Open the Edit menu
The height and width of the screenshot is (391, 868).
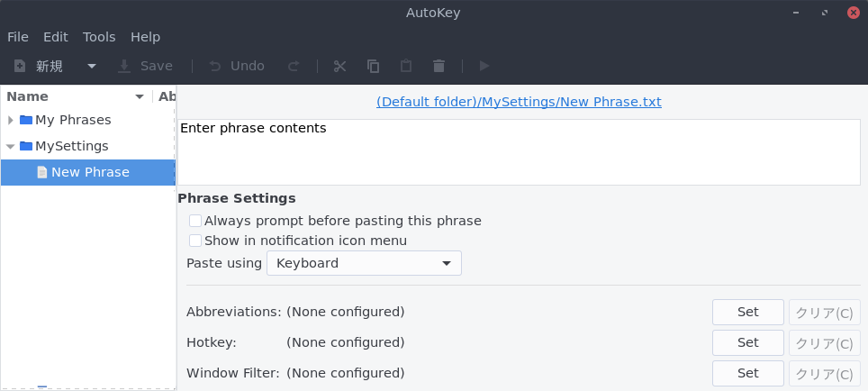55,37
